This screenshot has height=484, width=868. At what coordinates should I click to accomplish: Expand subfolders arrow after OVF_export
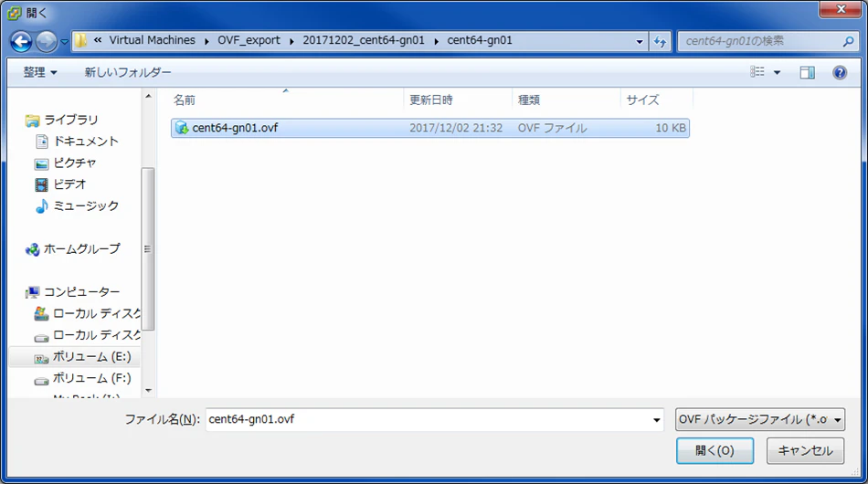291,41
